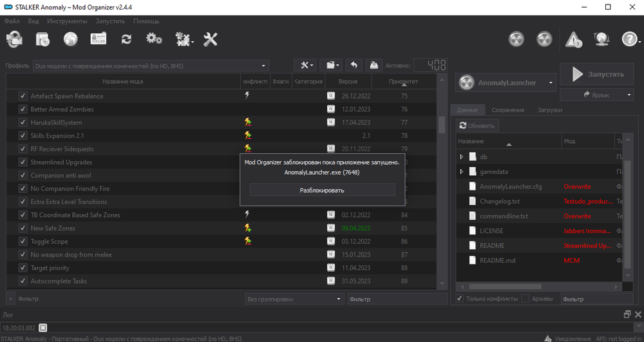Screen dimensions: 644x342
Task: Click the Разблокировать button
Action: coord(322,190)
